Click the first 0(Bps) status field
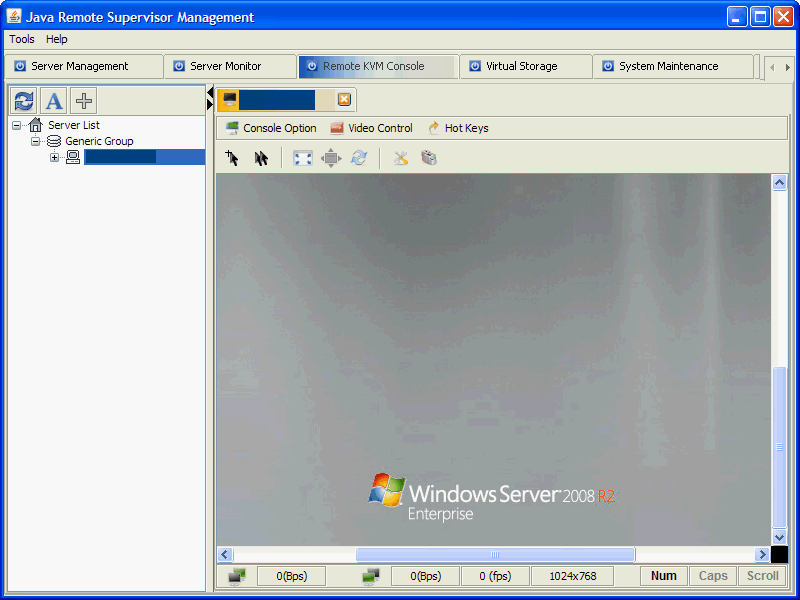The width and height of the screenshot is (800, 600). [292, 576]
